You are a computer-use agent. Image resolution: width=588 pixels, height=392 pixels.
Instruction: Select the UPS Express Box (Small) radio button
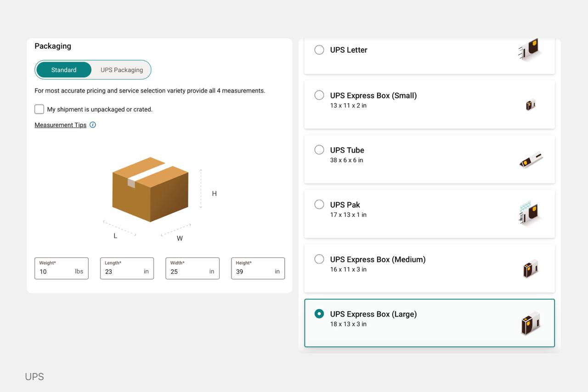tap(319, 95)
